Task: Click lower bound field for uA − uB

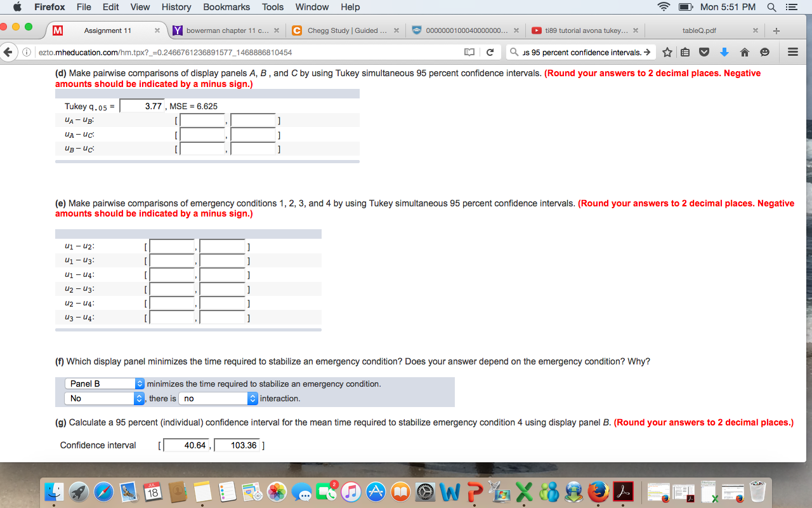Action: point(202,120)
